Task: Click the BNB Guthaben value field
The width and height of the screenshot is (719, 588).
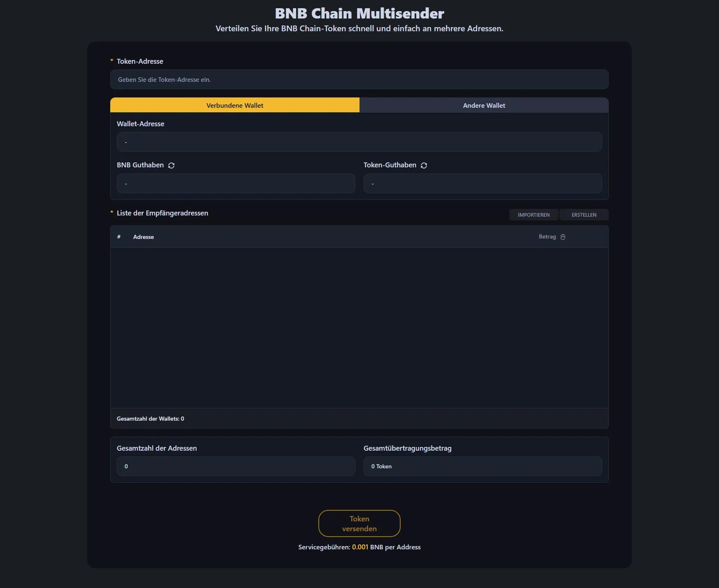Action: [236, 183]
